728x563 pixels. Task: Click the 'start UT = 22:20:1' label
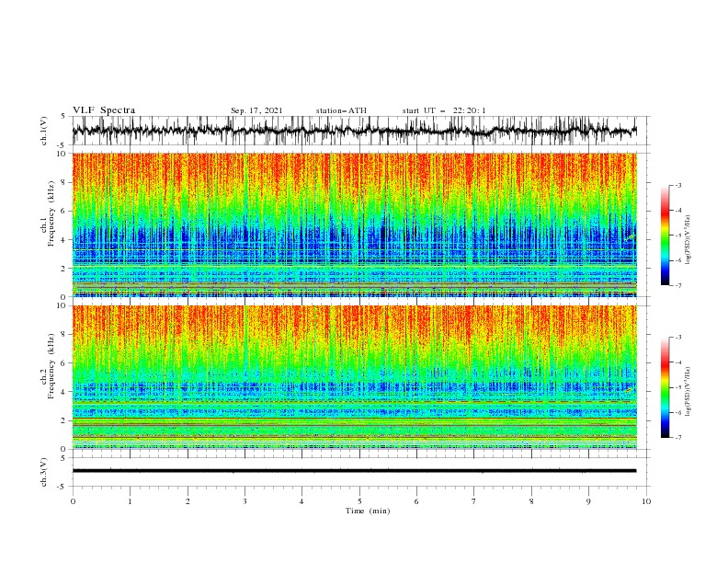pos(444,110)
